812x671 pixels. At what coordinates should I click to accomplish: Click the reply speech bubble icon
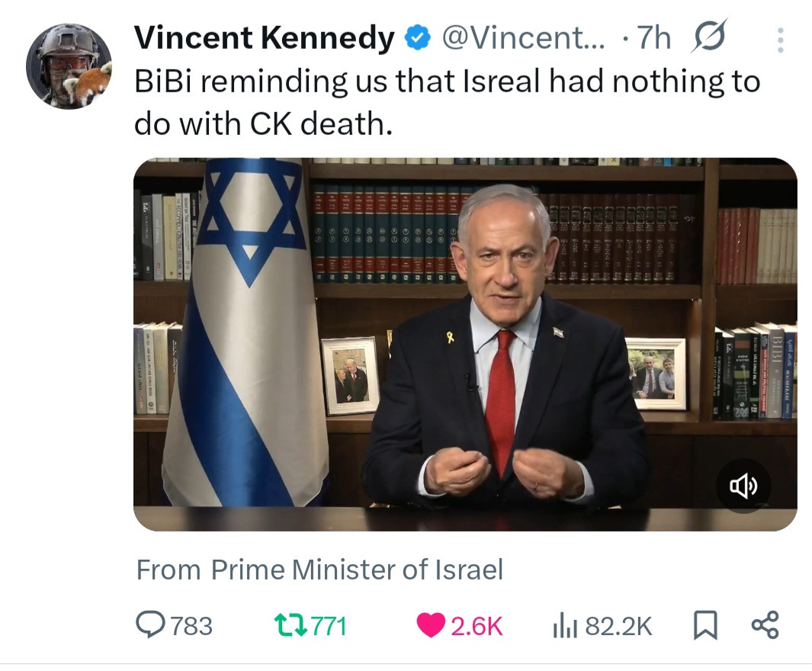coord(150,625)
